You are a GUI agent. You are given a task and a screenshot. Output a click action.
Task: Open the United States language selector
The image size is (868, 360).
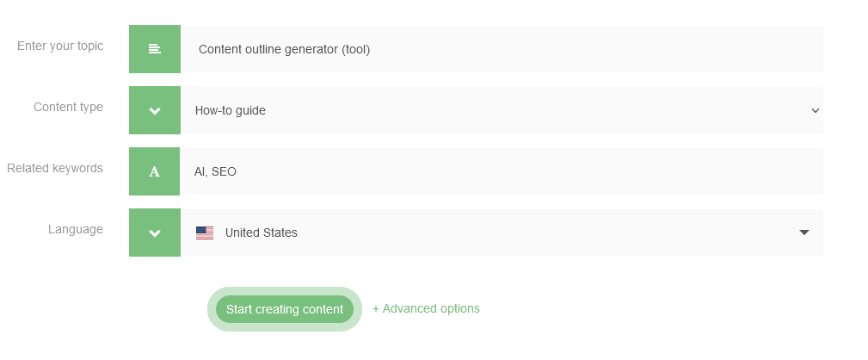(x=502, y=233)
